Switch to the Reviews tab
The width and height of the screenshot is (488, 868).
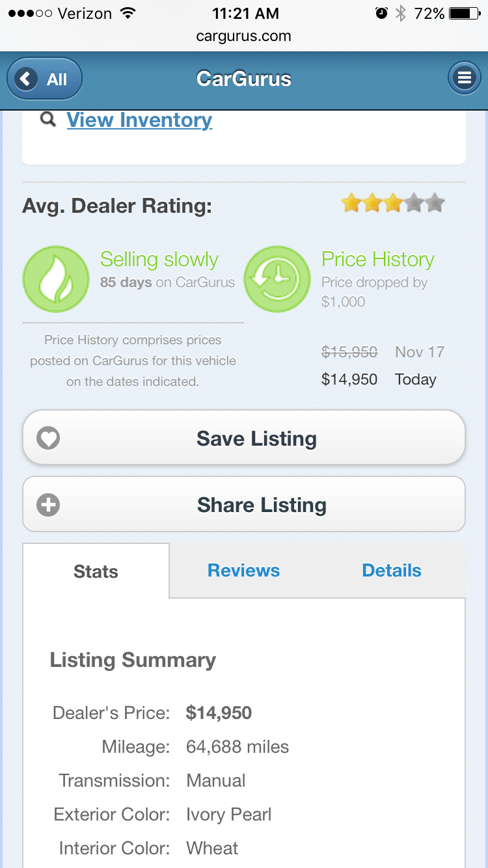coord(243,571)
